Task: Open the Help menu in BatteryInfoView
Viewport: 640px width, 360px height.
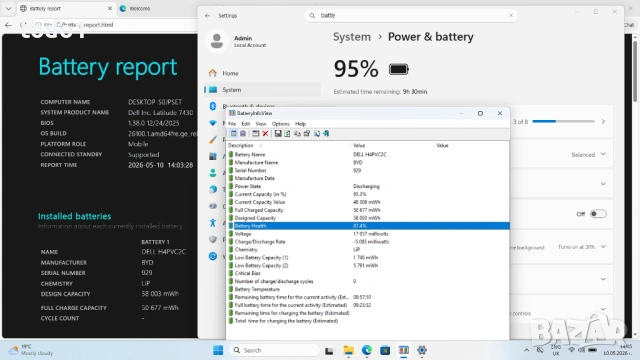Action: [x=300, y=124]
